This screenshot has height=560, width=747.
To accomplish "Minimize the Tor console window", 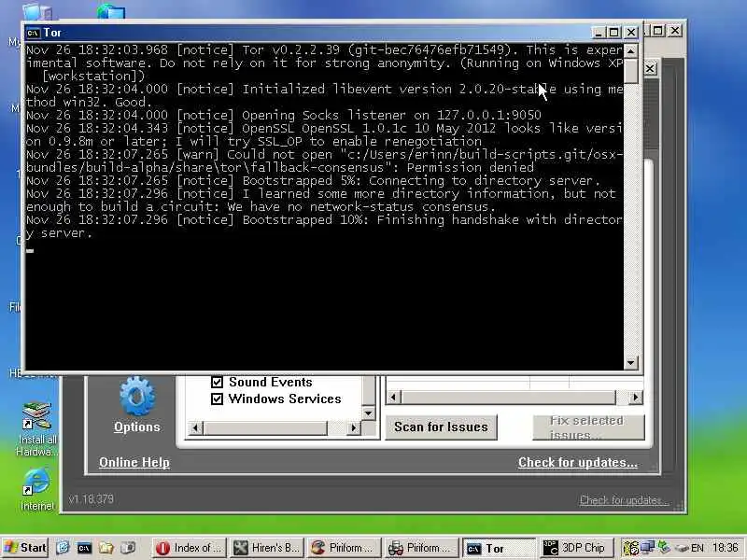I will point(598,33).
